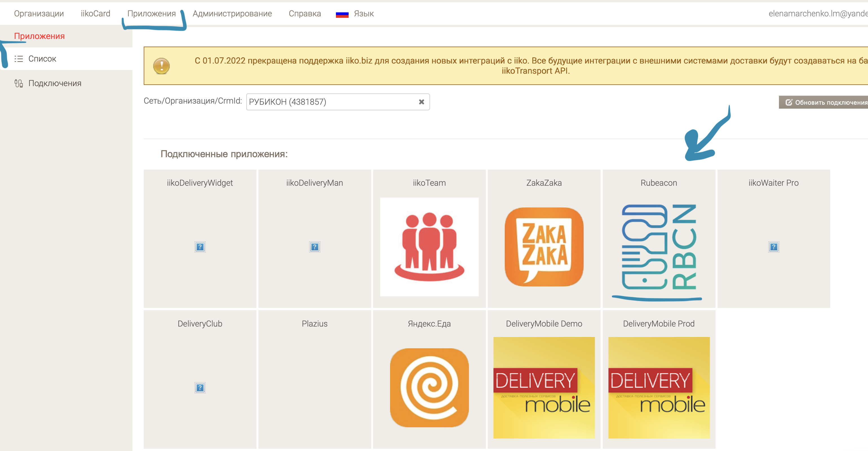Image resolution: width=868 pixels, height=451 pixels.
Task: Clear the РУБИКОН organization field
Action: tap(421, 102)
